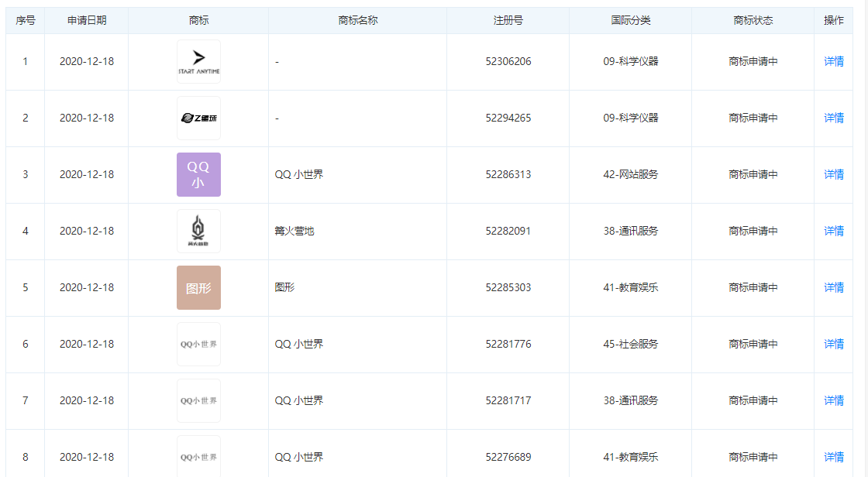Click the 申请日期 column header
The height and width of the screenshot is (477, 868).
tap(87, 21)
